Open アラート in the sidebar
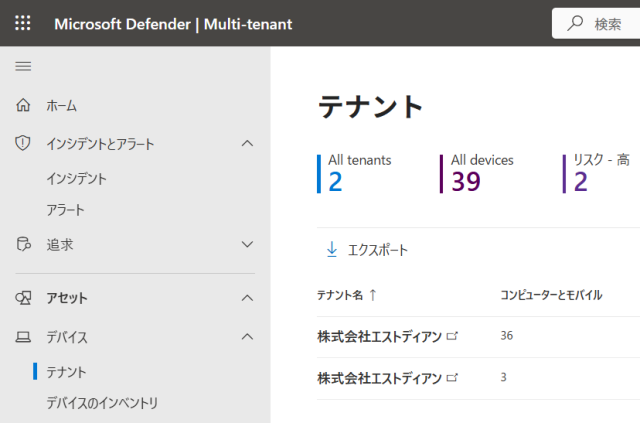Viewport: 640px width, 423px height. (65, 210)
